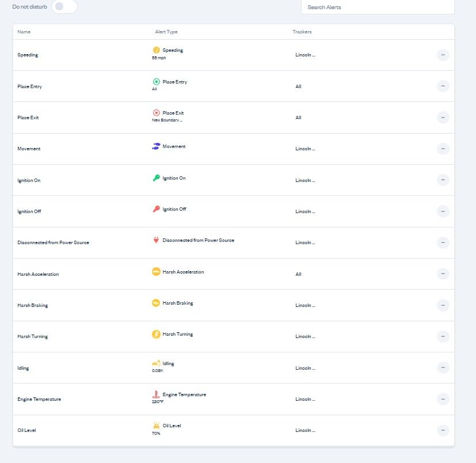The image size is (476, 463).
Task: Click the Harsh Acceleration icon
Action: click(156, 272)
